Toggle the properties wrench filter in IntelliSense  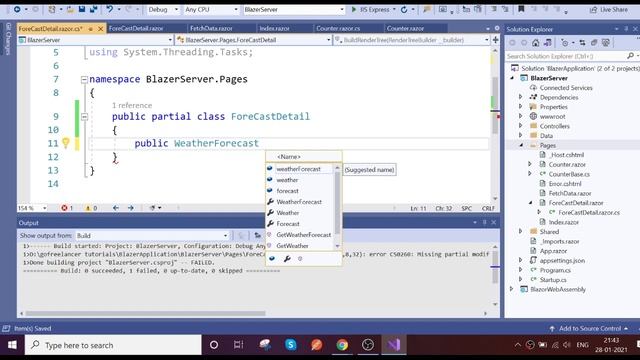point(287,258)
